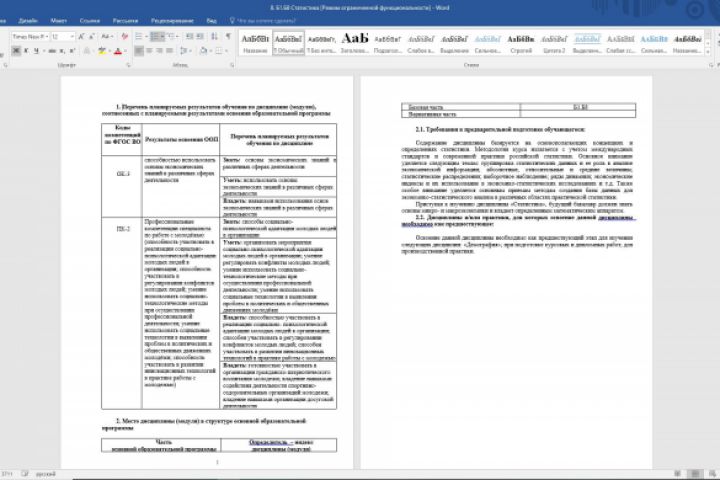Screen dimensions: 720x480
Task: Switch to print layout view in status bar
Action: [695, 474]
